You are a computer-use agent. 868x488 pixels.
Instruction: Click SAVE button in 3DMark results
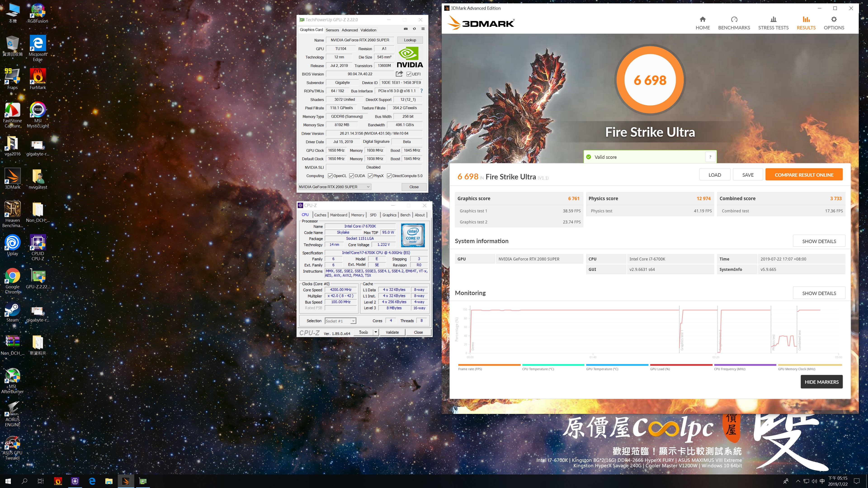click(x=748, y=175)
